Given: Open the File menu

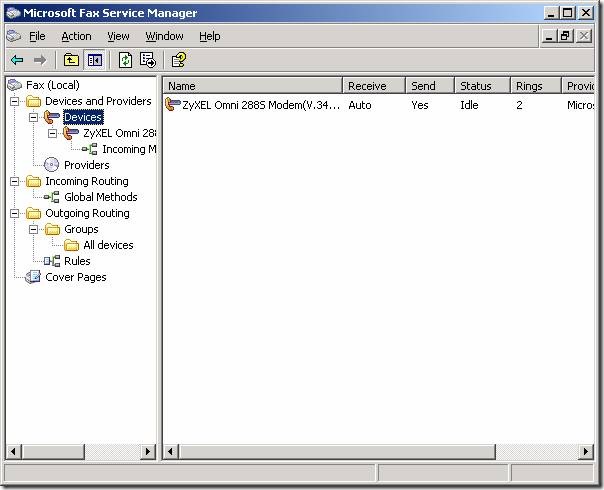Looking at the screenshot, I should (x=37, y=36).
